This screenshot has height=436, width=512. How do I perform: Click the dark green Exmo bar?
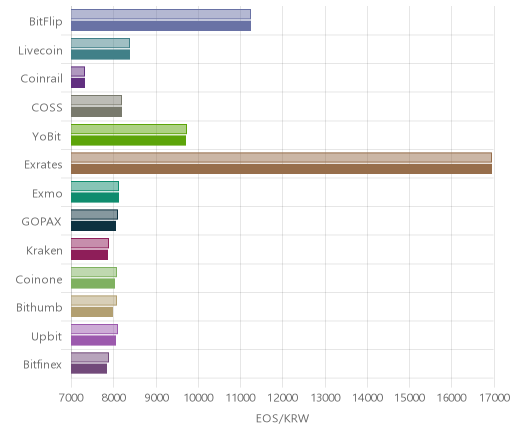click(x=95, y=197)
